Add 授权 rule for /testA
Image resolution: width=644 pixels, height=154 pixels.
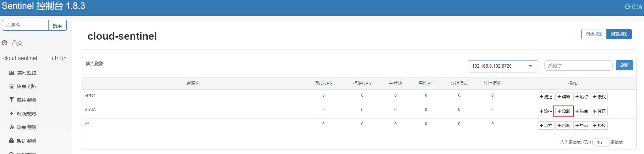click(599, 111)
